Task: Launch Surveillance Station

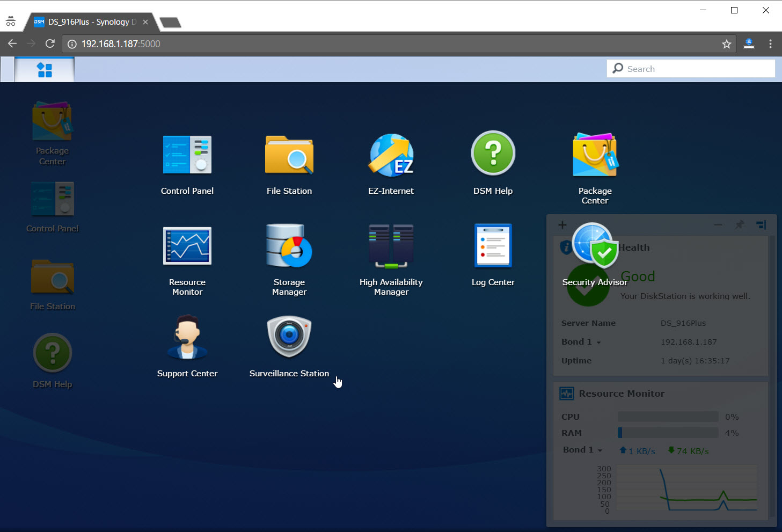Action: coord(289,347)
